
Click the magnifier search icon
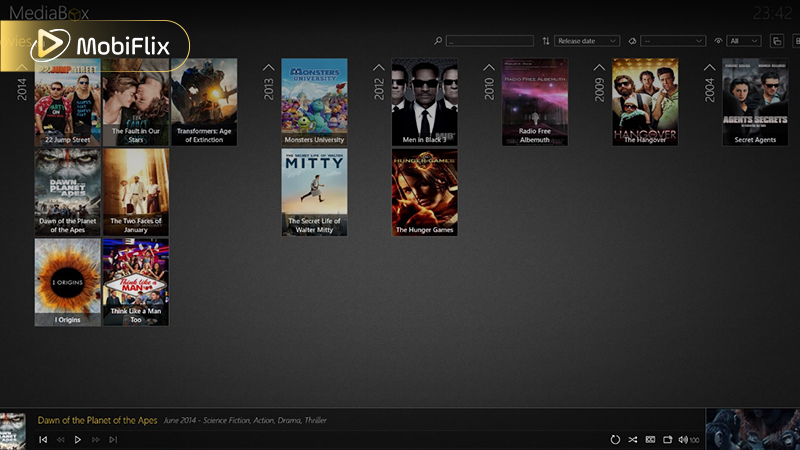[x=438, y=41]
